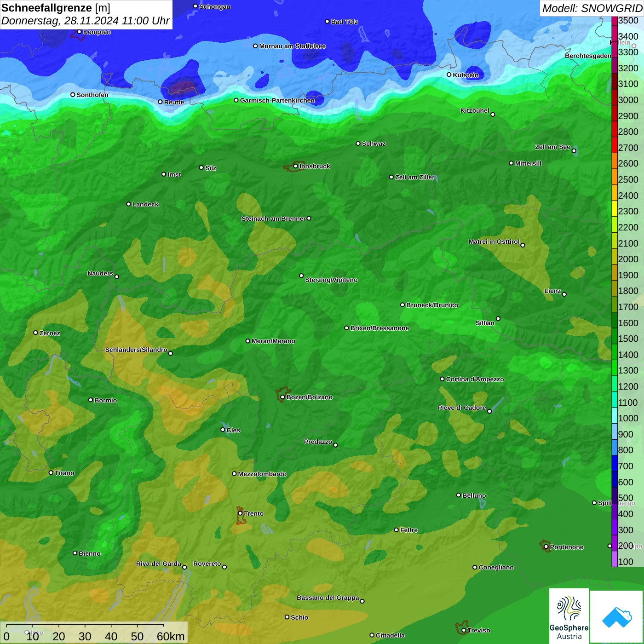Click the Conegliano label

[496, 567]
